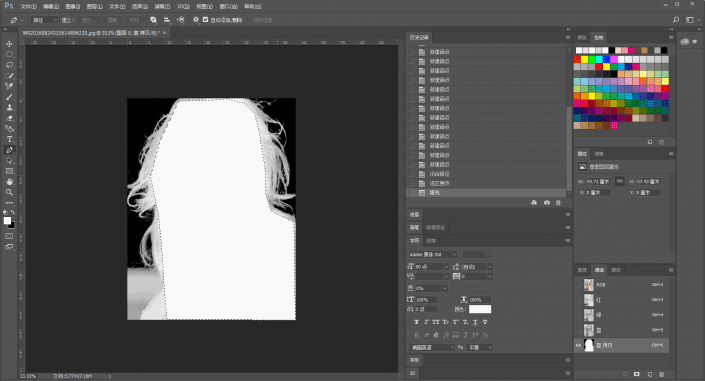
Task: Show the RGB channel visibility box
Action: point(578,285)
